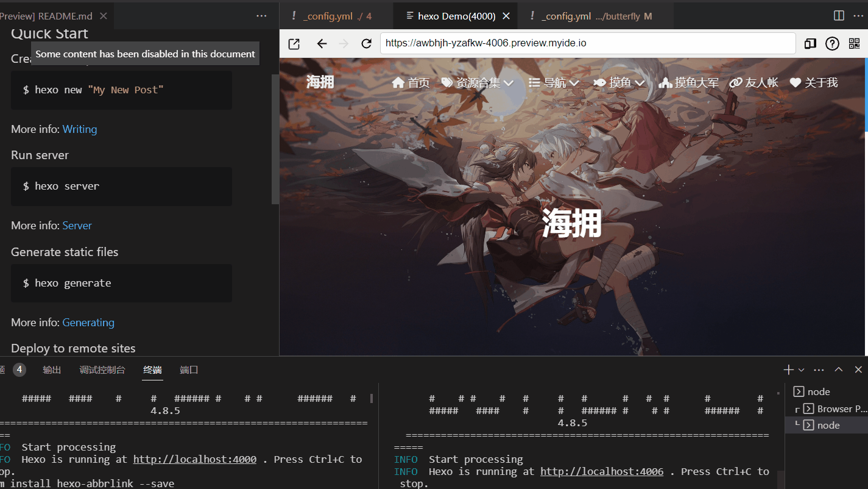Close the hexo Demo(4000) tab
Viewport: 868px width, 489px height.
point(506,16)
